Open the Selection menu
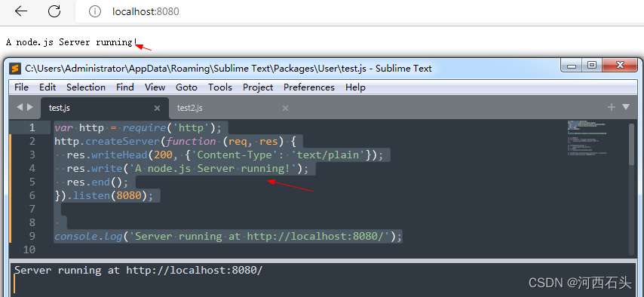 tap(86, 87)
